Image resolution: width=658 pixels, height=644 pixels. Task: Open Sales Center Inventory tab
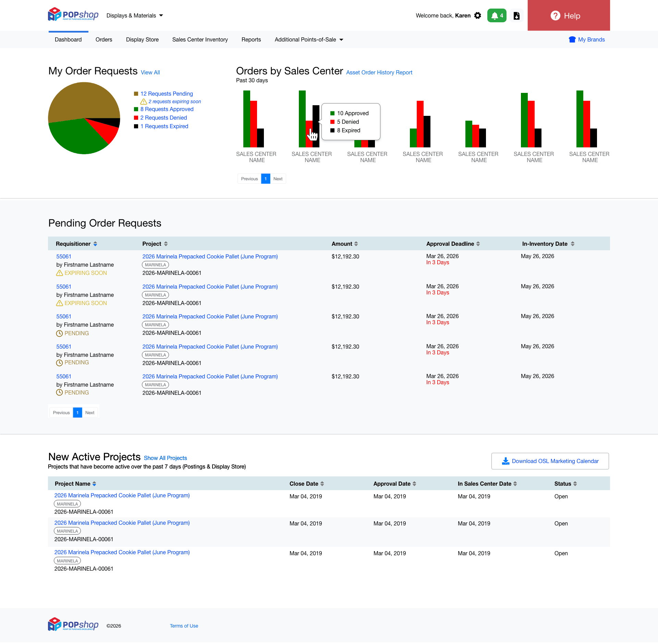point(200,39)
